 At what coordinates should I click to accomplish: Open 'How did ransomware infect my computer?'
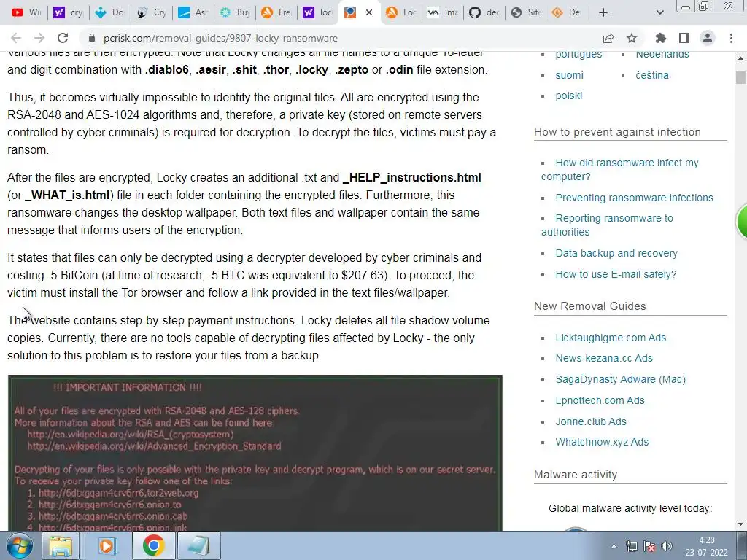619,169
